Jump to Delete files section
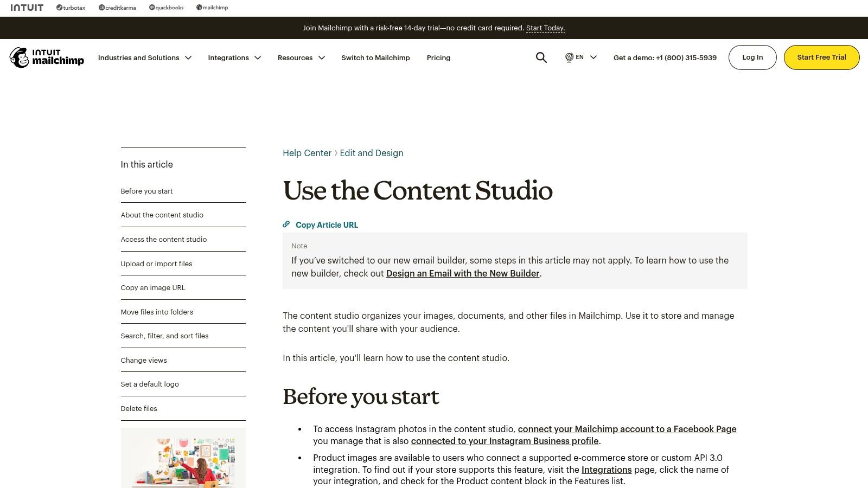 coord(139,408)
